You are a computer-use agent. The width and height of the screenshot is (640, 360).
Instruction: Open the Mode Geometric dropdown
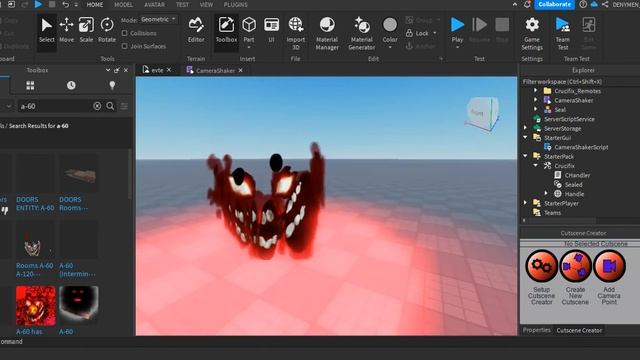(x=158, y=19)
